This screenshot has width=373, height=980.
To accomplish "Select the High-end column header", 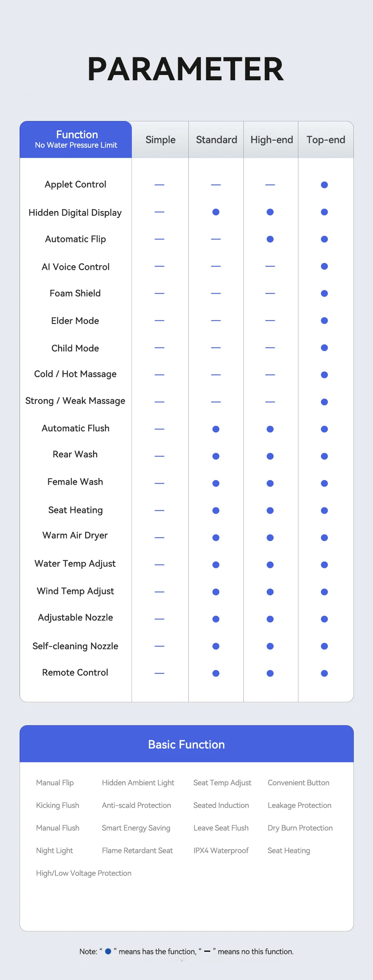I will [272, 139].
